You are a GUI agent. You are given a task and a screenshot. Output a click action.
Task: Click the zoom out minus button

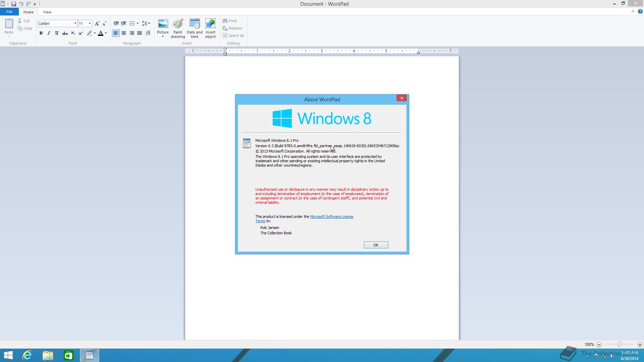point(599,345)
